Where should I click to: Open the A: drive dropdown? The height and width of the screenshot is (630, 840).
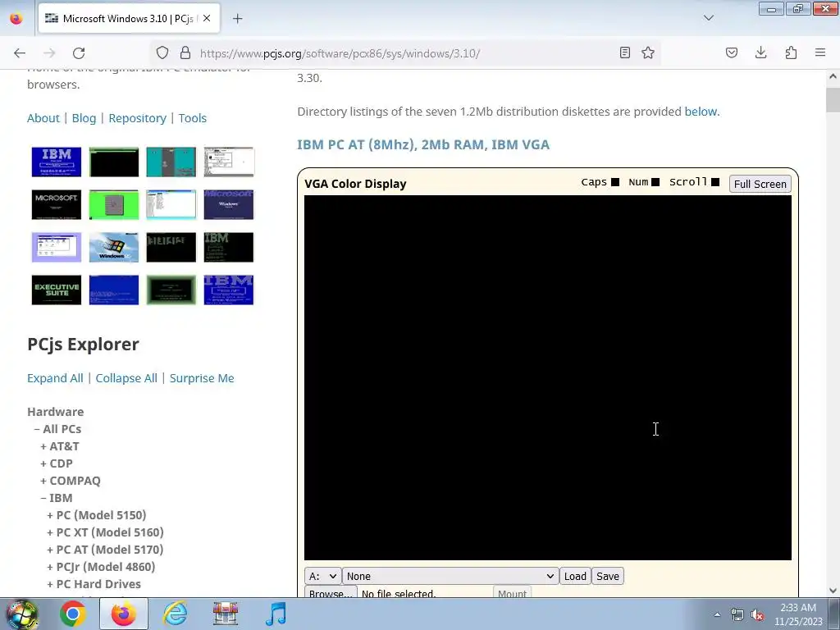pyautogui.click(x=323, y=576)
